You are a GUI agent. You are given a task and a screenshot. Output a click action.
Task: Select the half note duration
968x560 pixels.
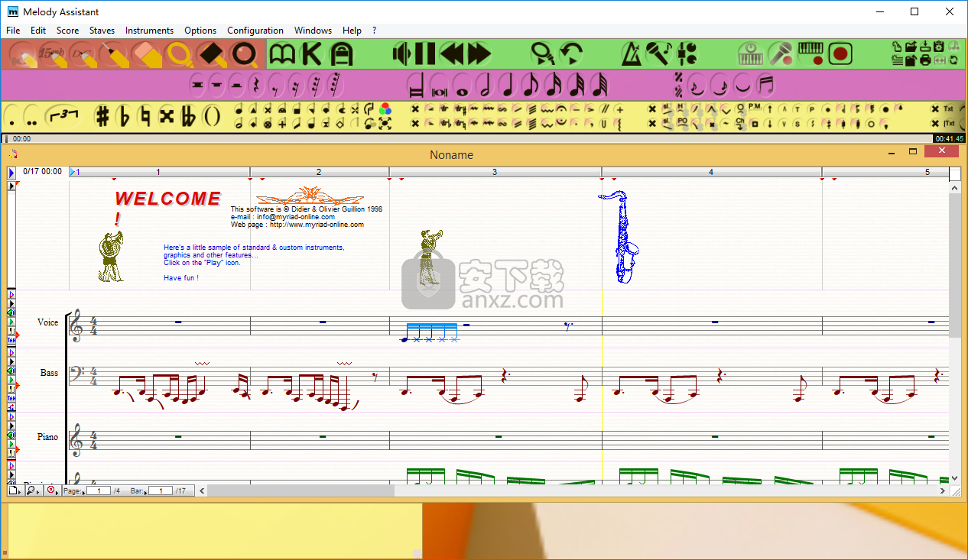point(483,86)
